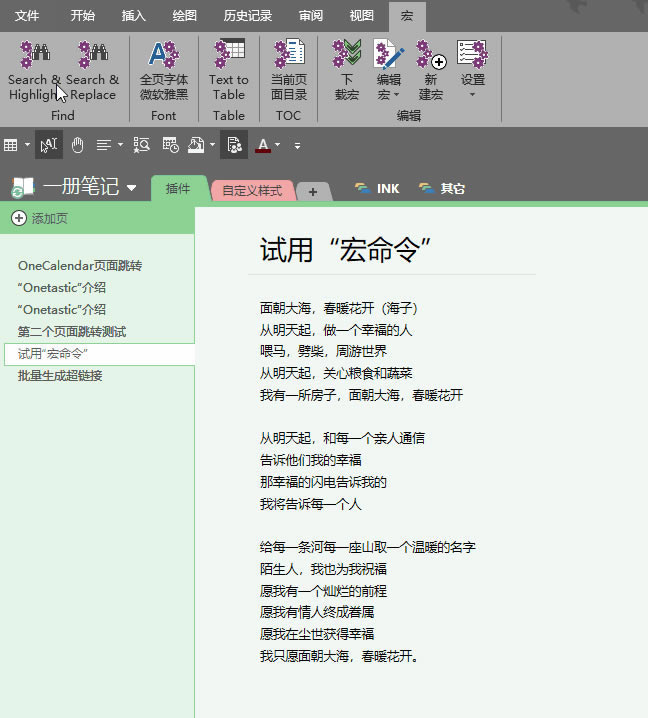
Task: Open the 其它 section group
Action: (441, 189)
